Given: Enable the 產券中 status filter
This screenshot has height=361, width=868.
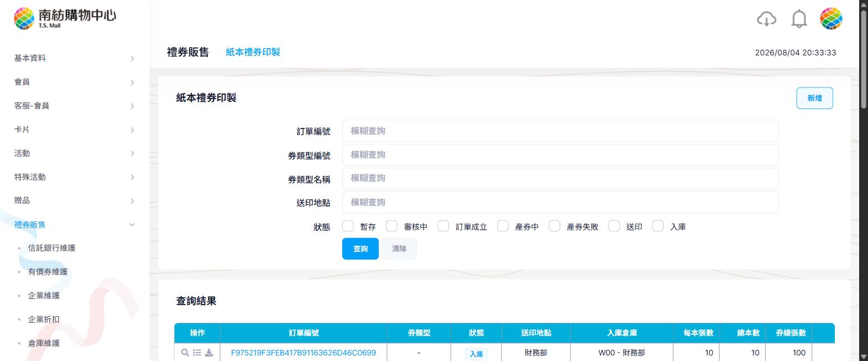Looking at the screenshot, I should (x=503, y=226).
